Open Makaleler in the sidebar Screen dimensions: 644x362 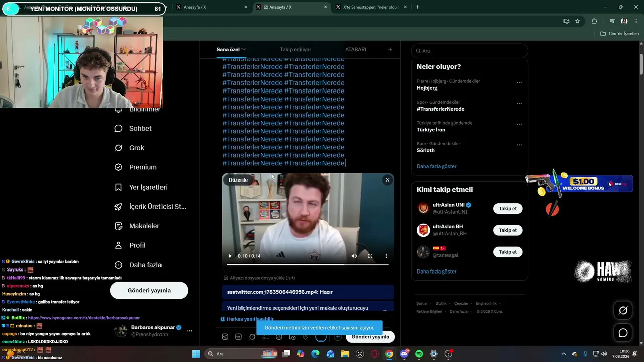coord(137,226)
